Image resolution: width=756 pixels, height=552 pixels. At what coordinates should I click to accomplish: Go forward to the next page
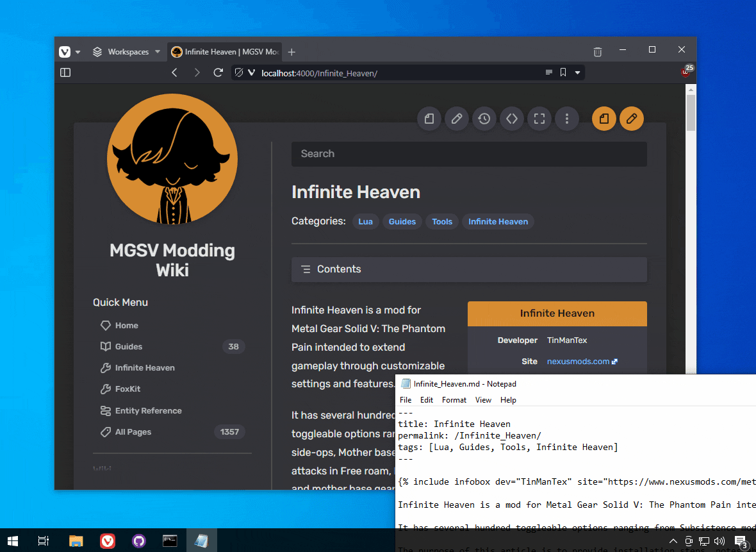click(x=197, y=72)
